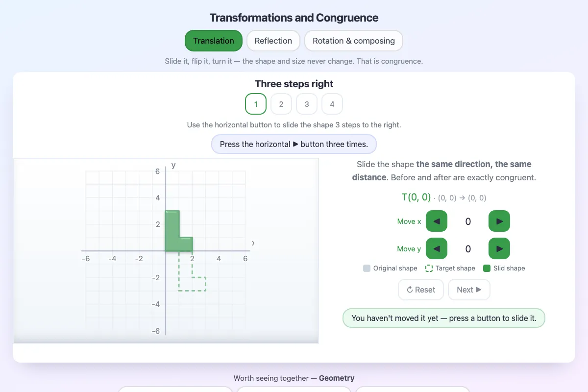The height and width of the screenshot is (392, 588).
Task: Select step 1 in the step picker
Action: (x=256, y=104)
